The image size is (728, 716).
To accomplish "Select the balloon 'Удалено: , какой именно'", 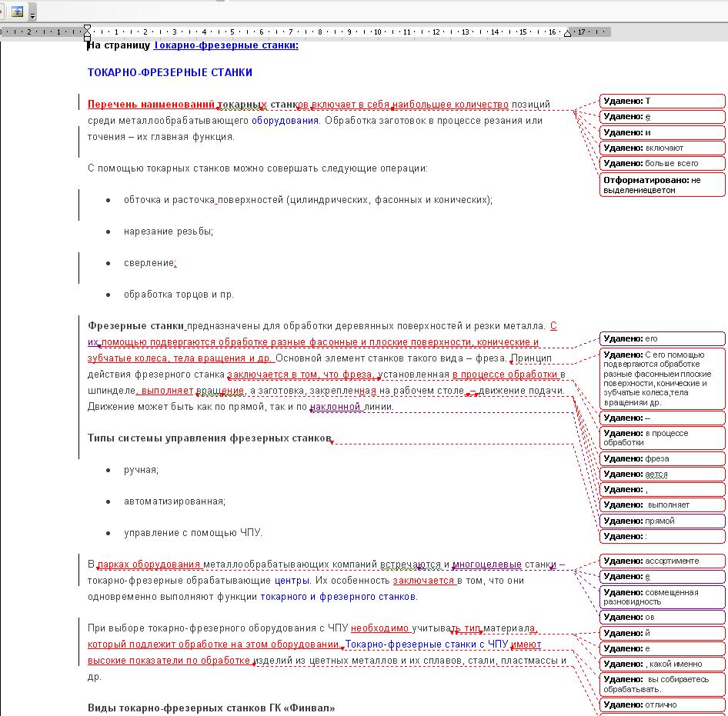I will 662,664.
